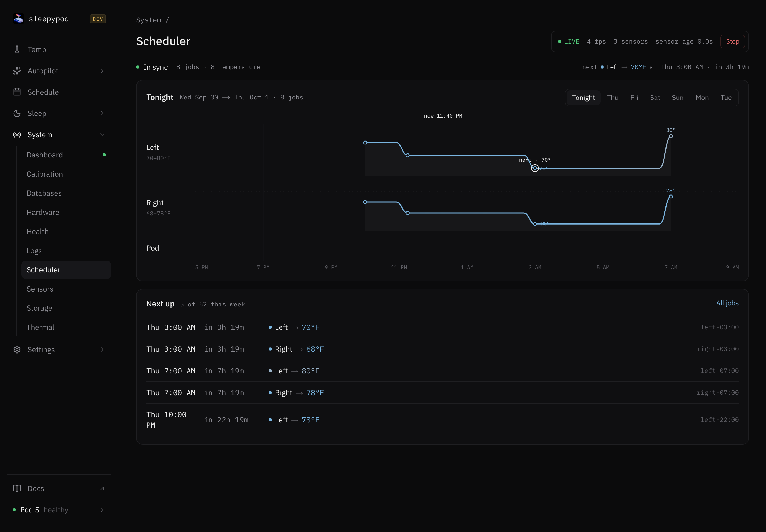Screen dimensions: 766x532
Task: Switch to the Tue day tab
Action: (726, 98)
